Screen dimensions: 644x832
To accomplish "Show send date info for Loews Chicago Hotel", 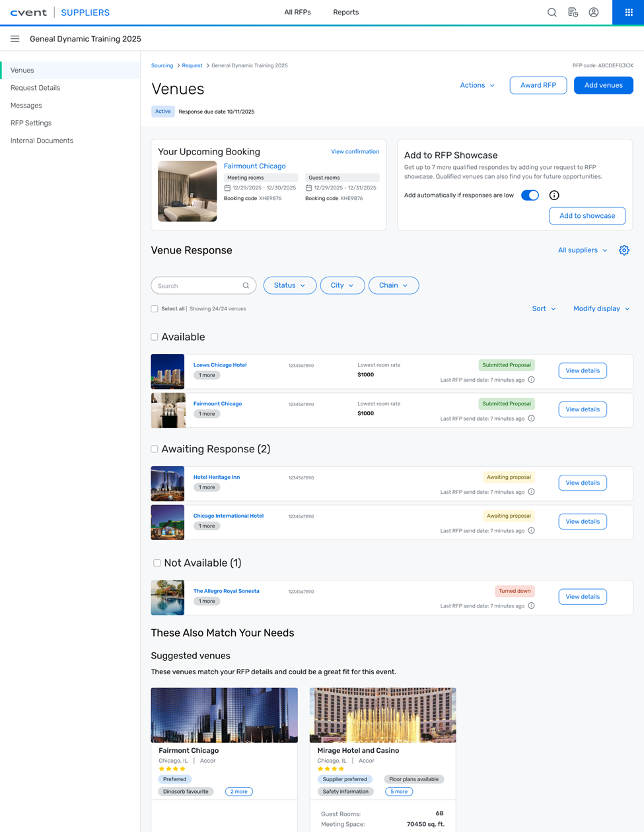I will click(x=531, y=380).
